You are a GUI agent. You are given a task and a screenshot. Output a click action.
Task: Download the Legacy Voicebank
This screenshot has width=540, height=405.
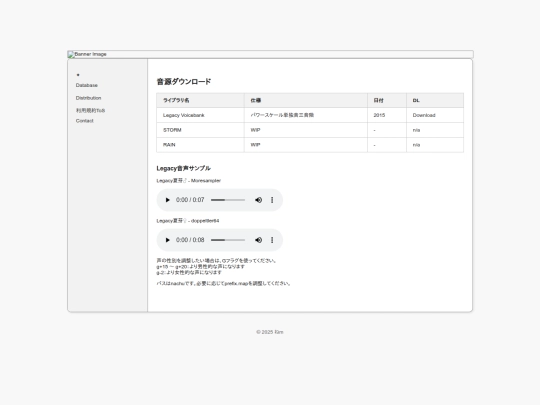pos(424,115)
